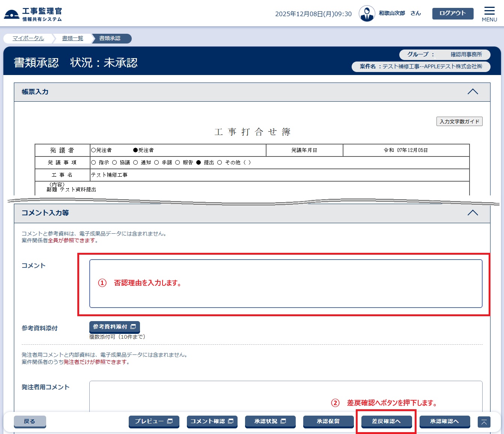Click the 工事監理官 helmet logo
This screenshot has height=434, width=504.
[x=11, y=14]
